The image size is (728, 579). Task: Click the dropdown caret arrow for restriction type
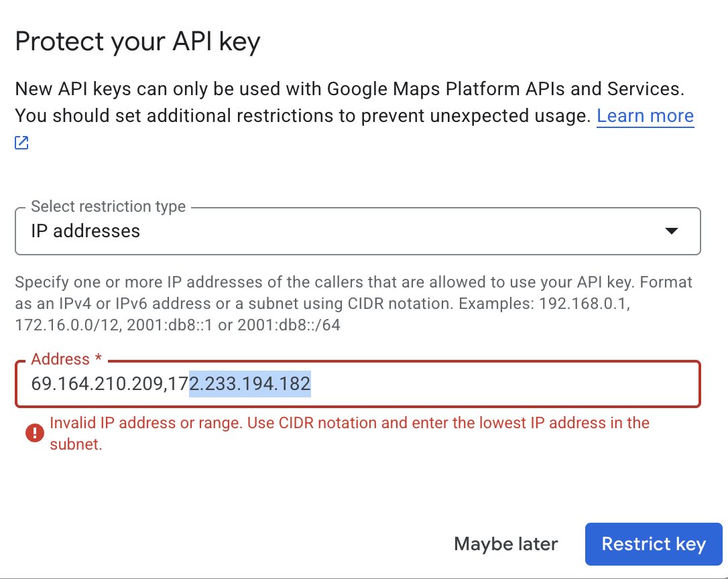coord(672,231)
